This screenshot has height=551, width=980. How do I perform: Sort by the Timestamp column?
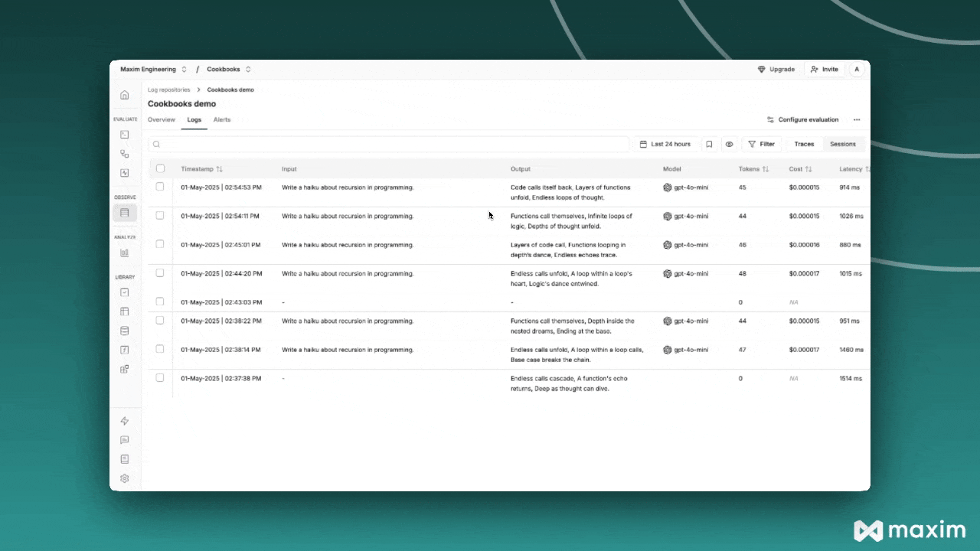click(202, 169)
